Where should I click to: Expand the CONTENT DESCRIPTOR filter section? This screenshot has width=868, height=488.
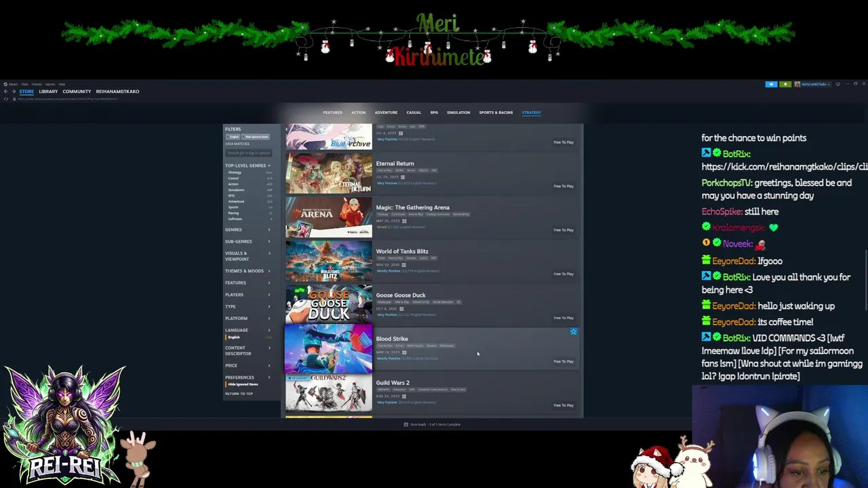click(x=248, y=350)
